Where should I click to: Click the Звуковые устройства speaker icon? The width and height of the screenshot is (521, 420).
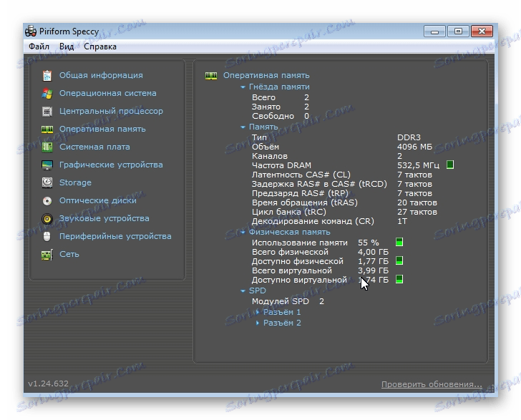pos(47,219)
